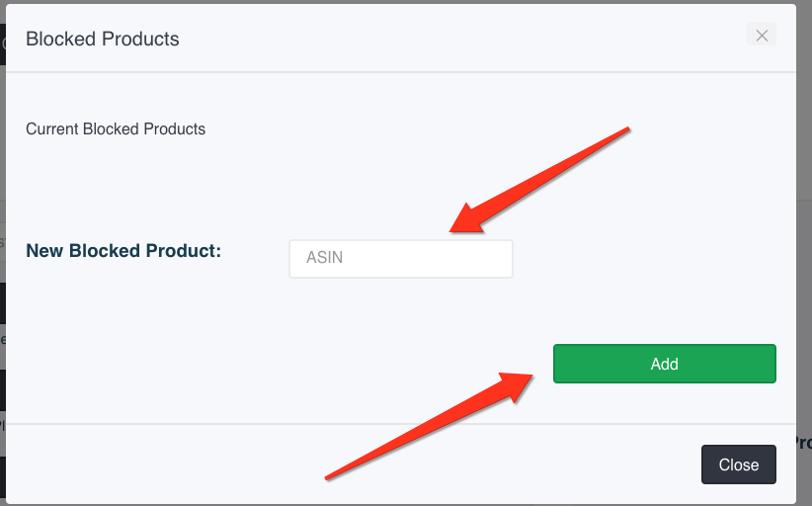Click into the ASIN input field

coord(401,259)
